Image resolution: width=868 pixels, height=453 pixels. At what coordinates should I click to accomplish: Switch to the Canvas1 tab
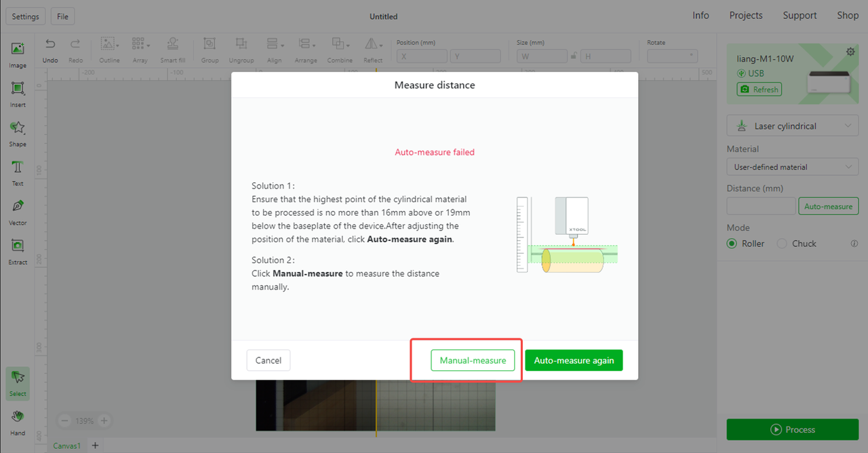(67, 446)
